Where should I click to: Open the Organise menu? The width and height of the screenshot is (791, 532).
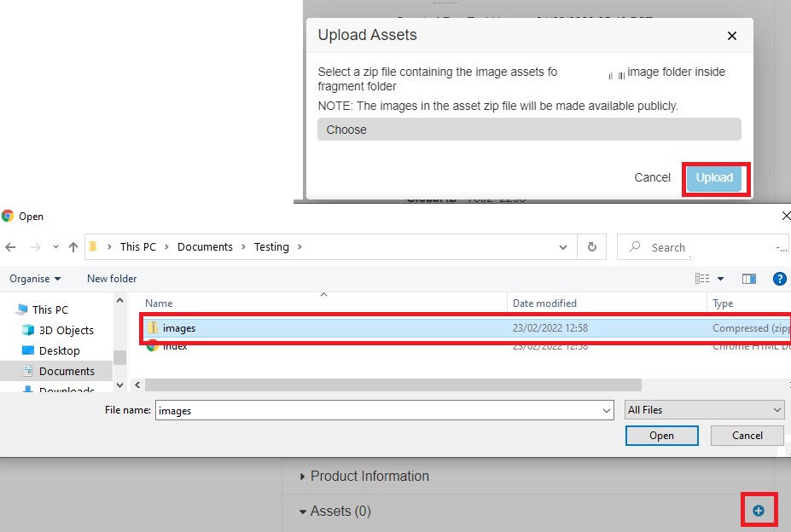(35, 279)
